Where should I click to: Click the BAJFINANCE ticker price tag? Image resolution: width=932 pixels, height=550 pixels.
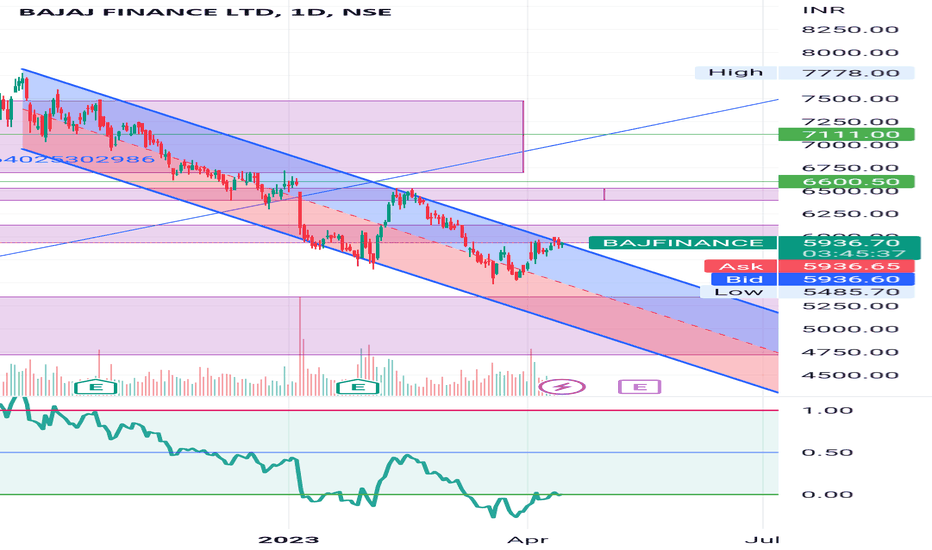coord(682,243)
